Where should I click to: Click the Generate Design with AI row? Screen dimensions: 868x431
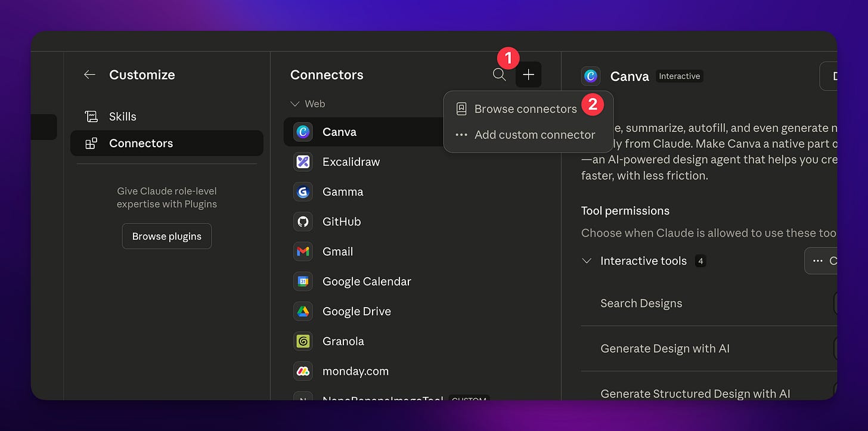[709, 349]
